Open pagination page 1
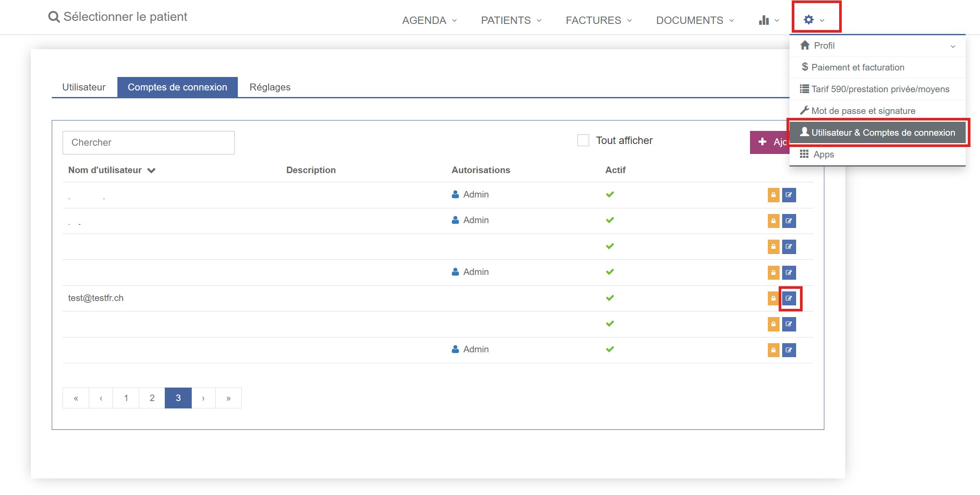980x495 pixels. click(126, 398)
